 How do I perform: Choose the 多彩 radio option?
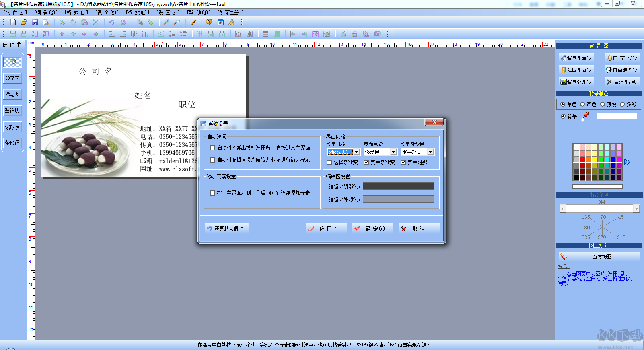pos(622,104)
